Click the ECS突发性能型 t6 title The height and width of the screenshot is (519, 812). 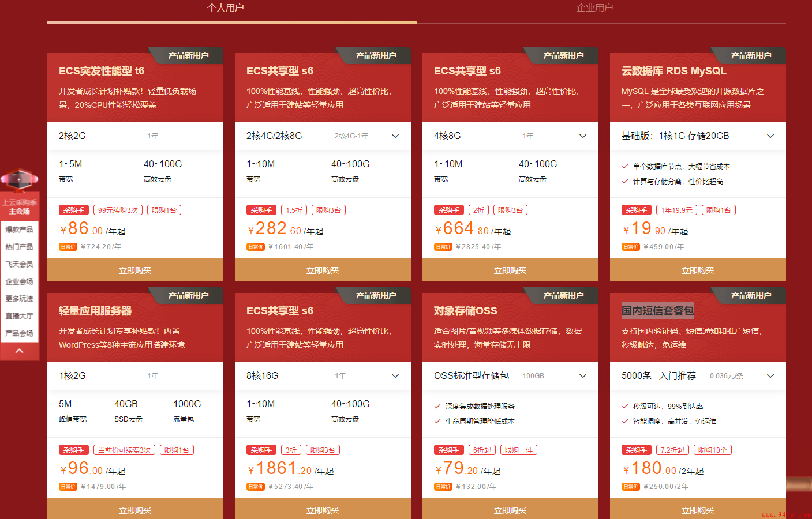102,71
